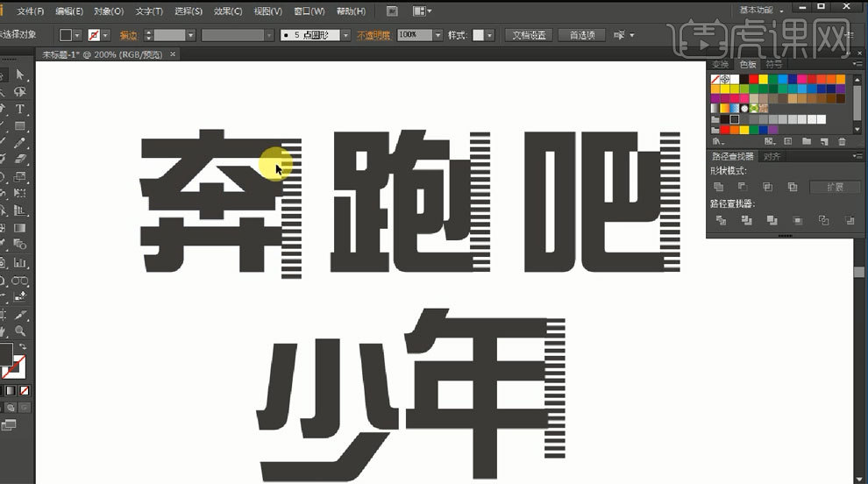This screenshot has height=484, width=868.
Task: Click the Divide pathfinder icon
Action: coord(721,220)
